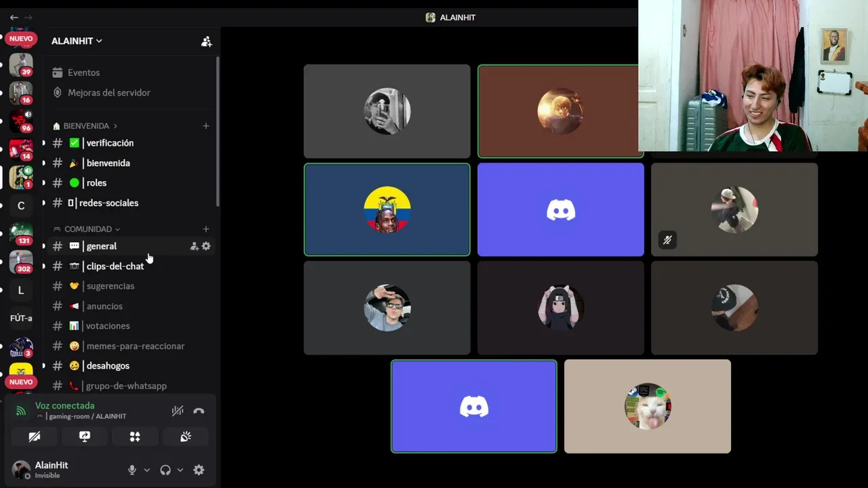Click the Voz conectada connection status
The image size is (868, 488).
[x=64, y=406]
